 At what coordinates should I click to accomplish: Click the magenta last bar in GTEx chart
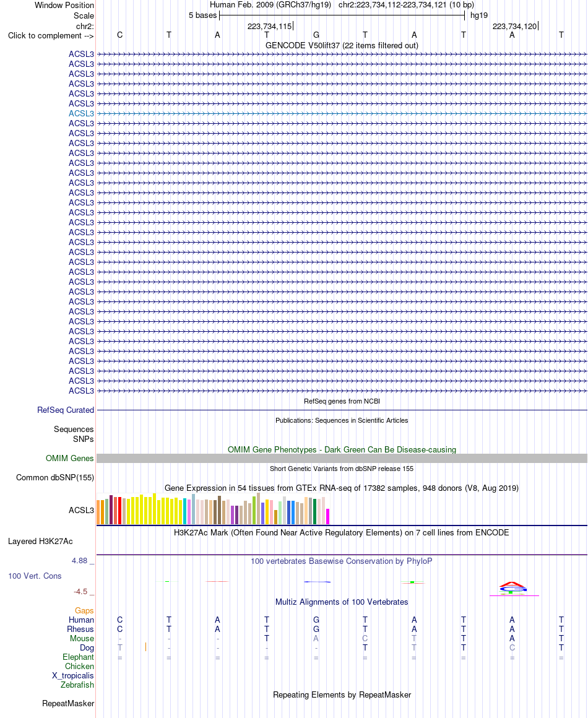point(328,516)
